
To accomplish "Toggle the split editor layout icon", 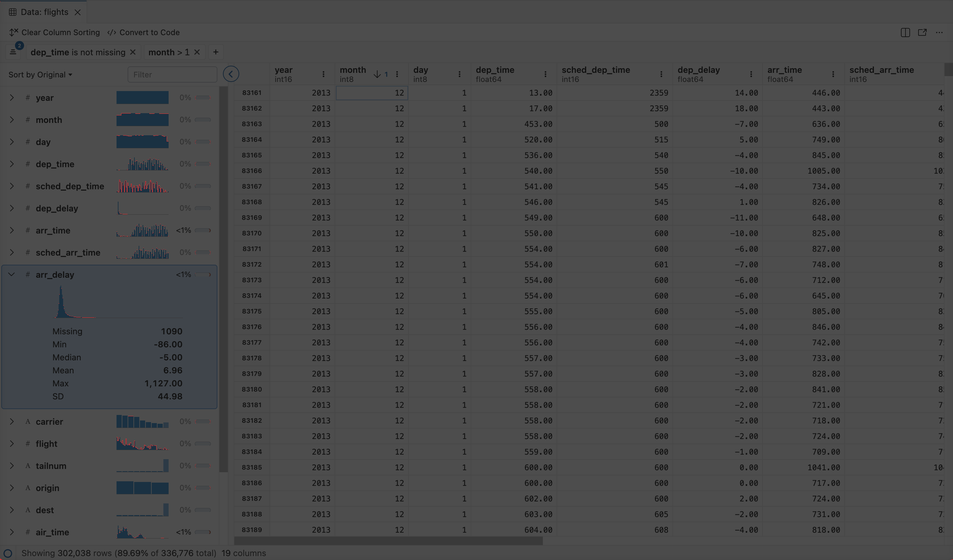I will point(905,33).
